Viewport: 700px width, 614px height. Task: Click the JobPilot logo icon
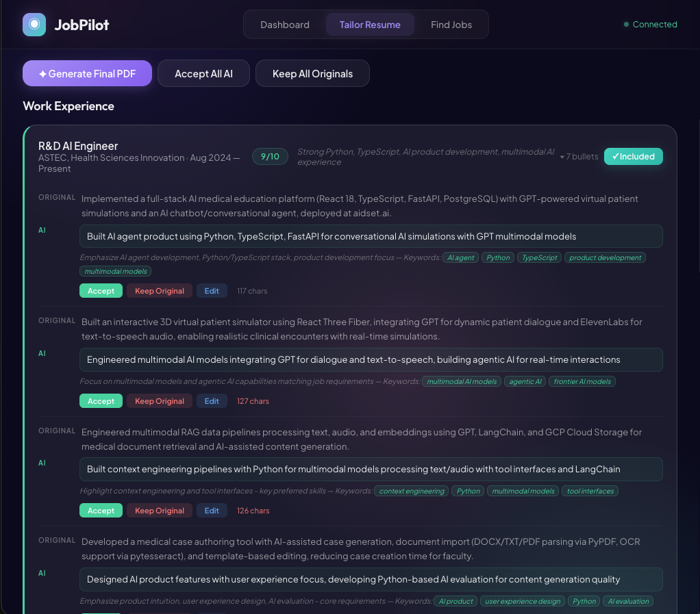point(34,24)
